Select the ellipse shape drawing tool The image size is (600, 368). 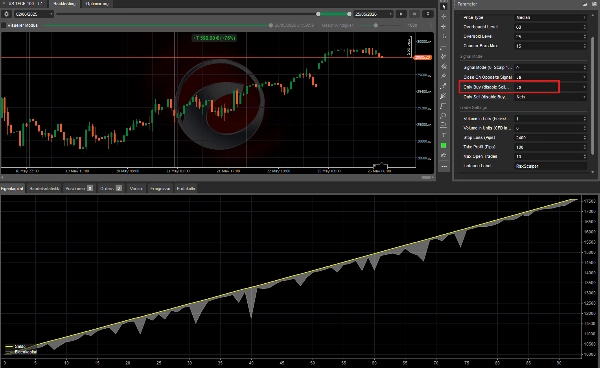click(443, 116)
